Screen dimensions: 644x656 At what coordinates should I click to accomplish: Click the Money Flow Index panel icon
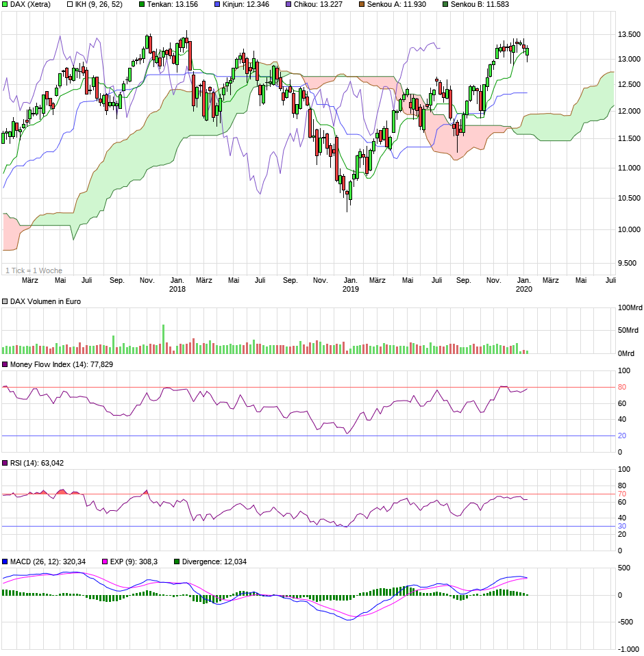click(5, 365)
